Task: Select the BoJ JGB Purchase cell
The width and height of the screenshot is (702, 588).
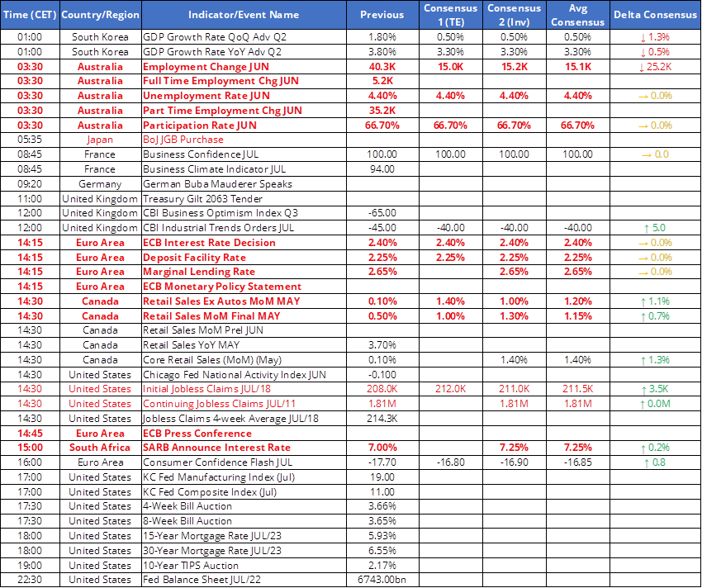Action: 244,140
